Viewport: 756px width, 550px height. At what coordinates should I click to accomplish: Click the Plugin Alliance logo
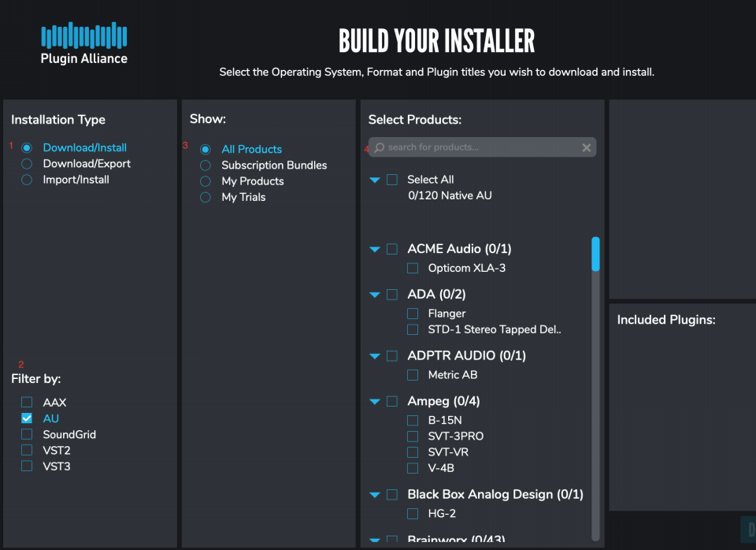(83, 43)
